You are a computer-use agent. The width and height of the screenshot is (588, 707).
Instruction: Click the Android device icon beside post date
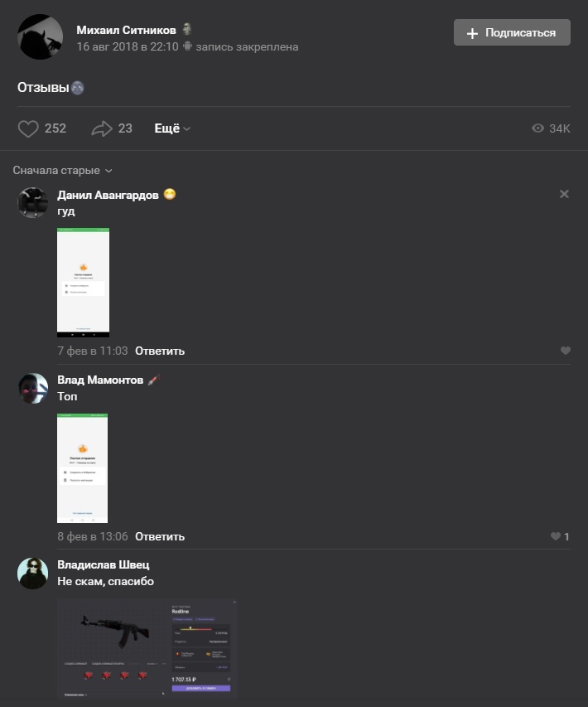pyautogui.click(x=187, y=46)
